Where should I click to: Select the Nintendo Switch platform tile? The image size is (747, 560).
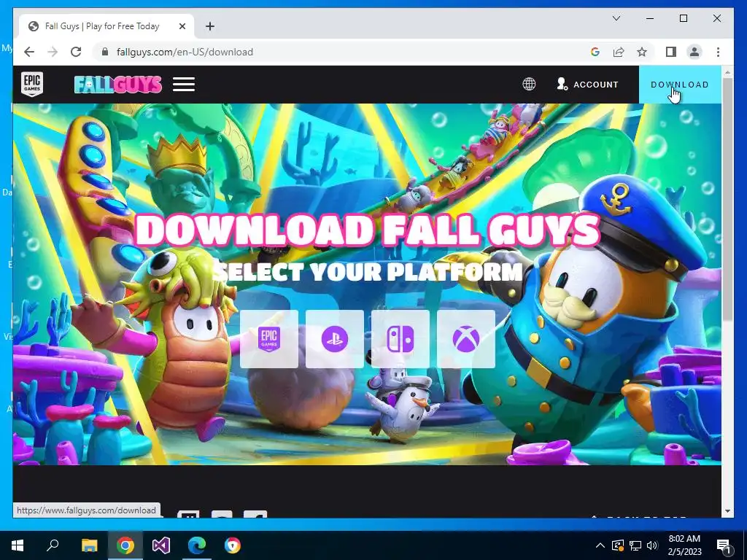tap(400, 339)
